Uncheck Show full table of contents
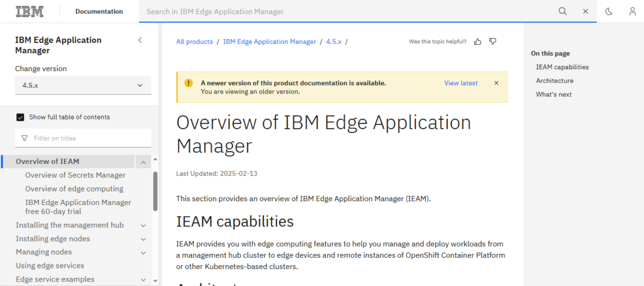 pyautogui.click(x=20, y=118)
